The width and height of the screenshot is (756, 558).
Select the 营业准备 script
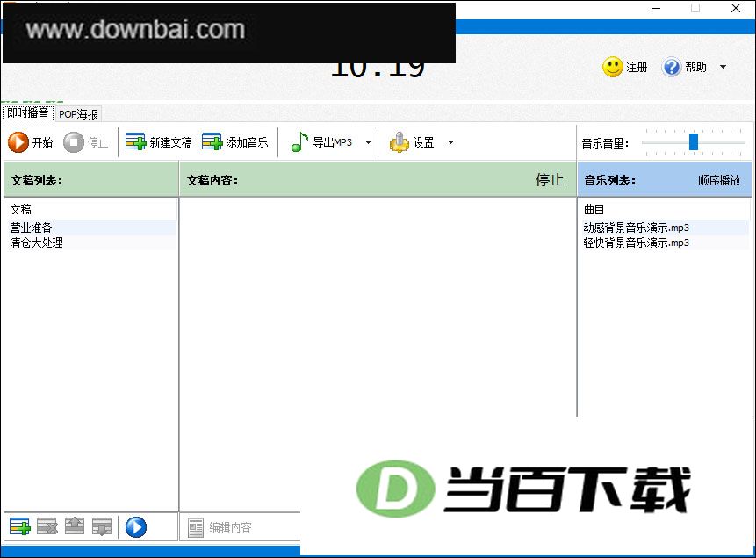point(90,228)
